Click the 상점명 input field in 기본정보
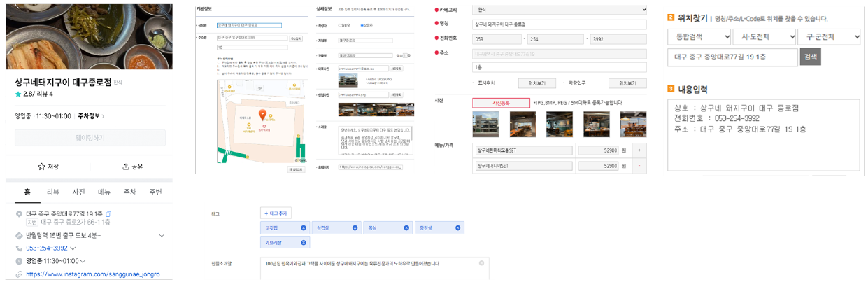This screenshot has height=289, width=868. tap(249, 25)
